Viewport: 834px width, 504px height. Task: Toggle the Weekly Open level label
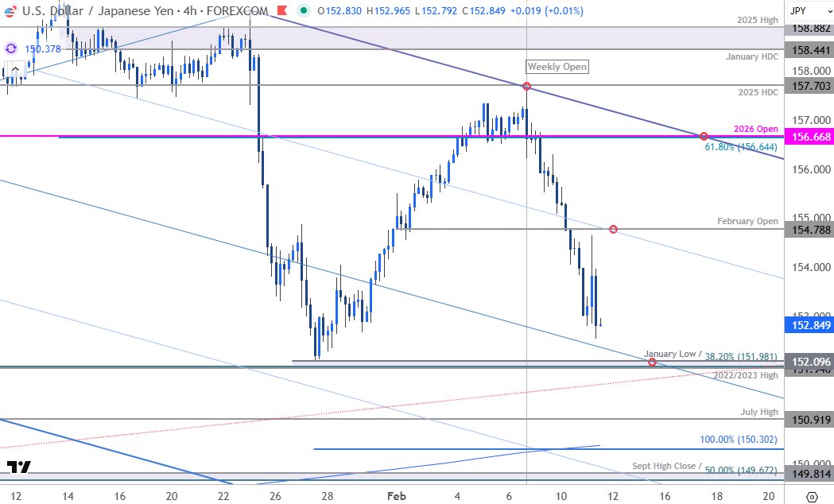click(x=557, y=67)
